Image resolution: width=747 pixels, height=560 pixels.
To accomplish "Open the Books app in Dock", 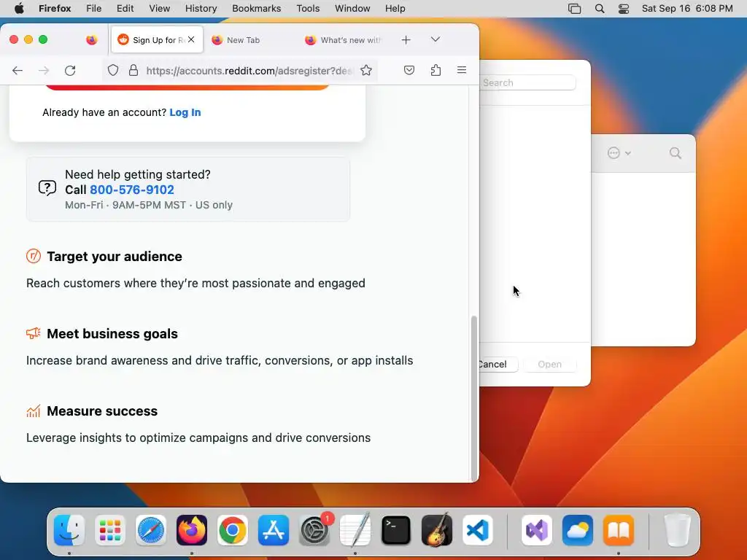I will coord(619,530).
